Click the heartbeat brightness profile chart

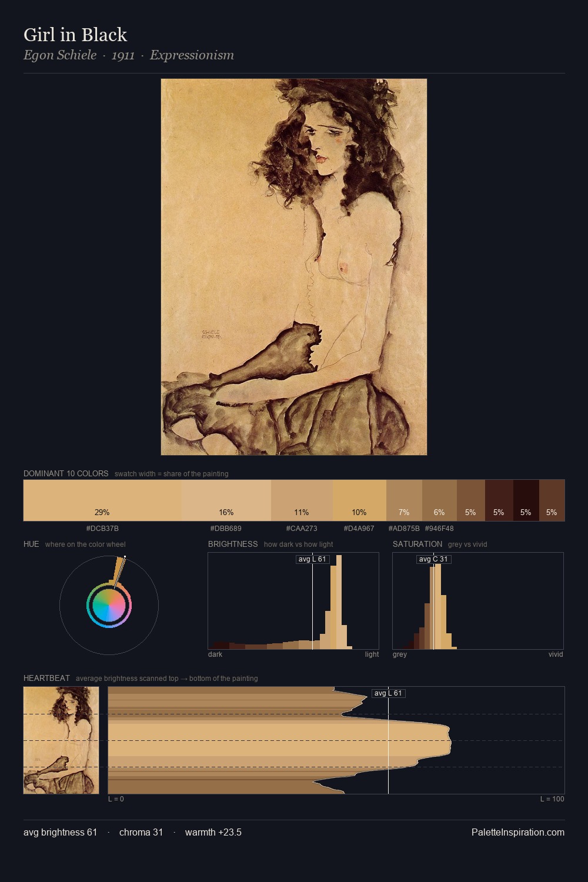[x=336, y=740]
